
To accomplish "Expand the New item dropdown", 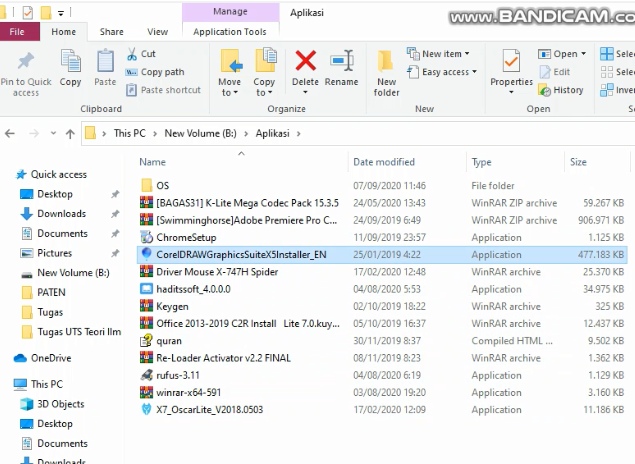I will click(x=467, y=54).
